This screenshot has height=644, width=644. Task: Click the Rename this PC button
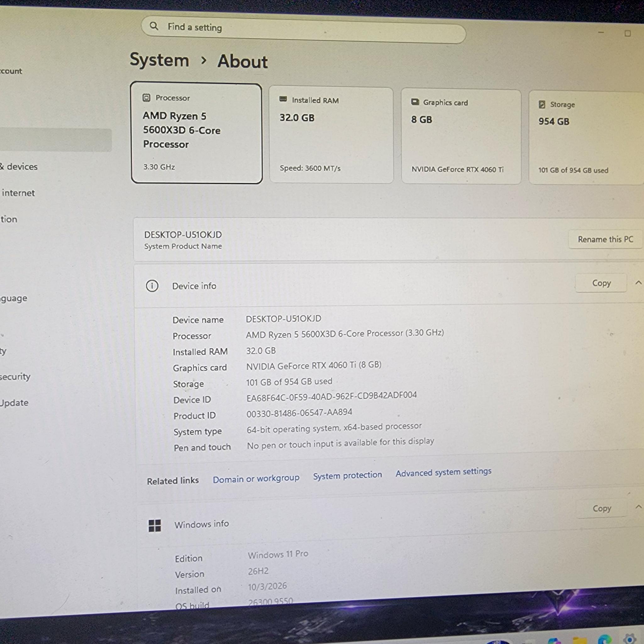(605, 239)
